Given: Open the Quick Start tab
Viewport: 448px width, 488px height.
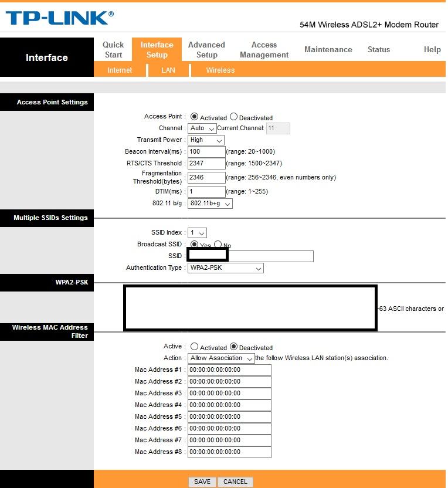Looking at the screenshot, I should click(113, 50).
